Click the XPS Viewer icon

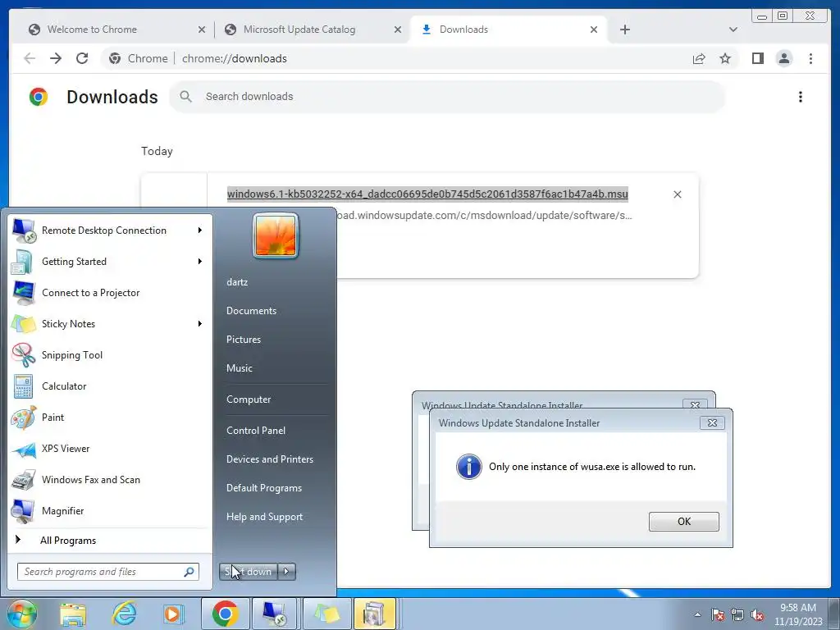click(x=24, y=449)
